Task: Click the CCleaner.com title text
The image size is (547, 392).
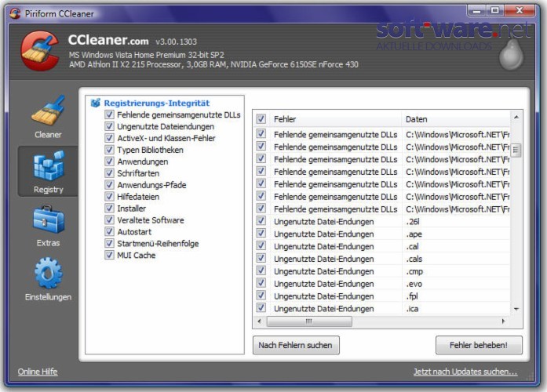Action: point(108,40)
